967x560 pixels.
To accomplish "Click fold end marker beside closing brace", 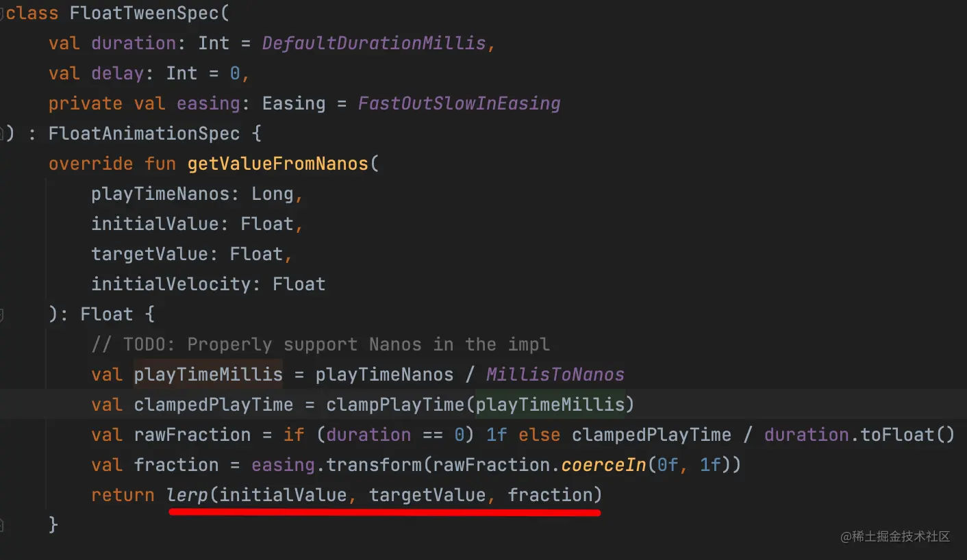I will pos(3,525).
